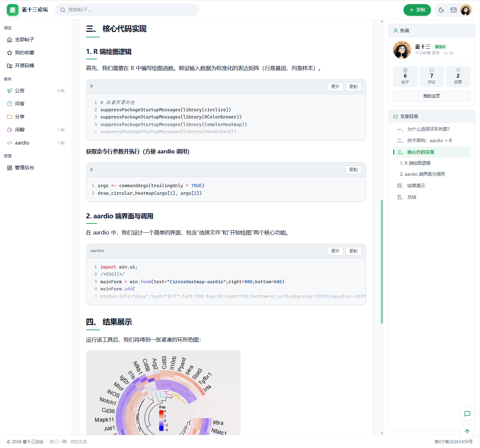The width and height of the screenshot is (480, 448).
Task: Toggle dark mode with the moon icon
Action: tap(441, 10)
